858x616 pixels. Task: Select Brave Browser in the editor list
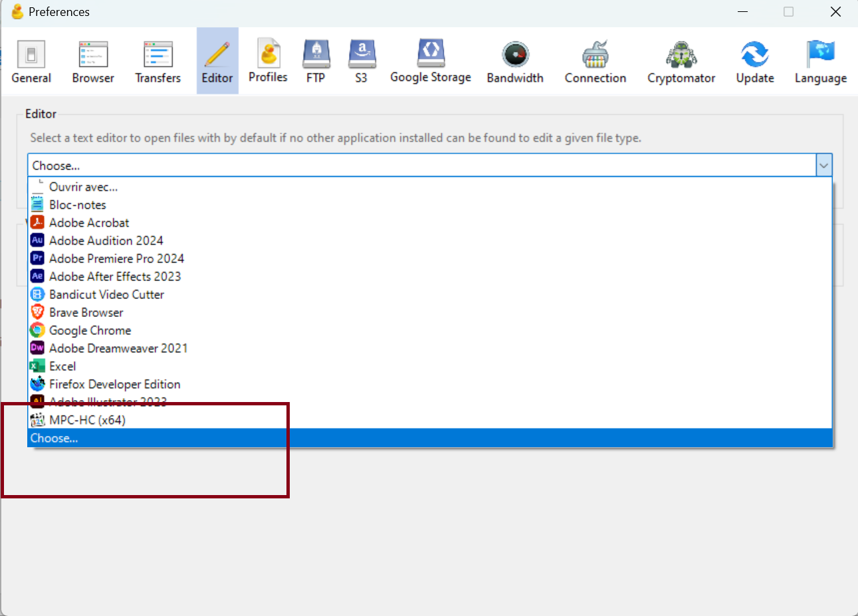(x=430, y=312)
